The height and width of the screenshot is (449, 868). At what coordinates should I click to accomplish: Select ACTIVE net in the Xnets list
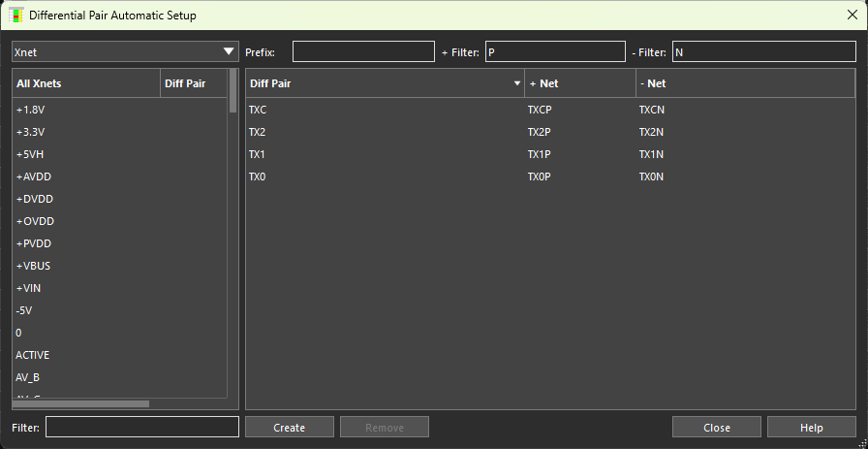pos(33,355)
